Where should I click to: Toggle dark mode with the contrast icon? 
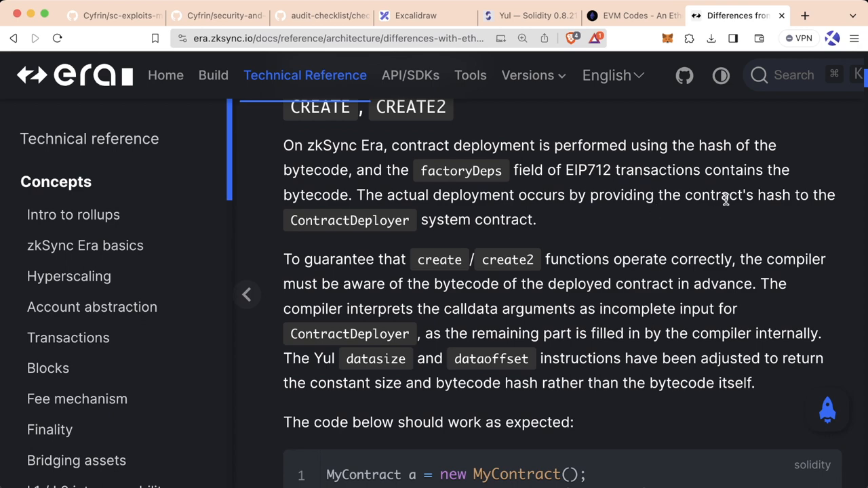[721, 75]
